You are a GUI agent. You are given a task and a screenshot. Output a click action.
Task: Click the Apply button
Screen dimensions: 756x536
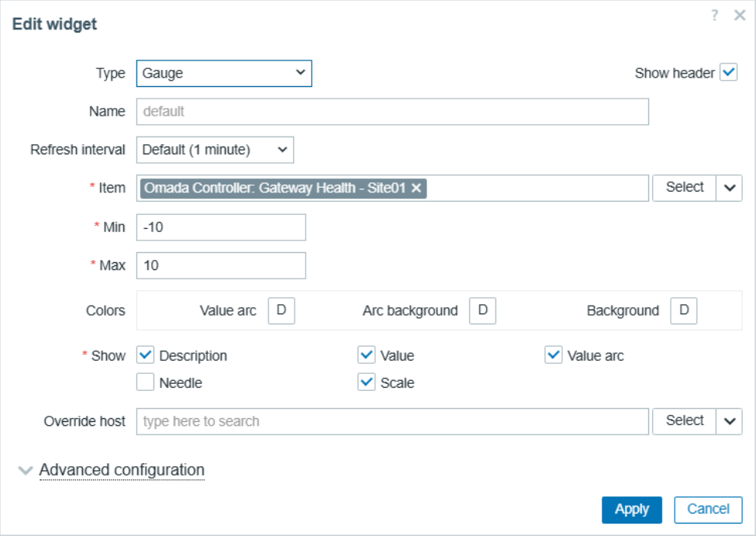(x=631, y=510)
